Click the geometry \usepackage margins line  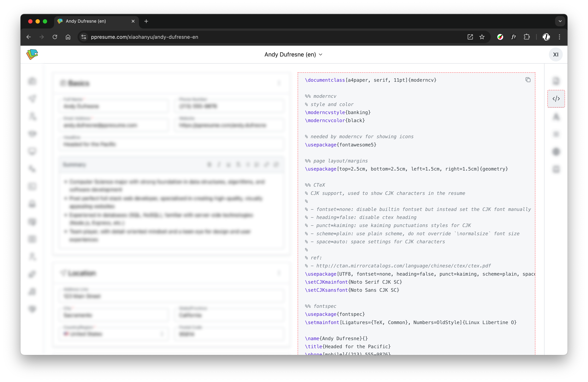pyautogui.click(x=406, y=169)
